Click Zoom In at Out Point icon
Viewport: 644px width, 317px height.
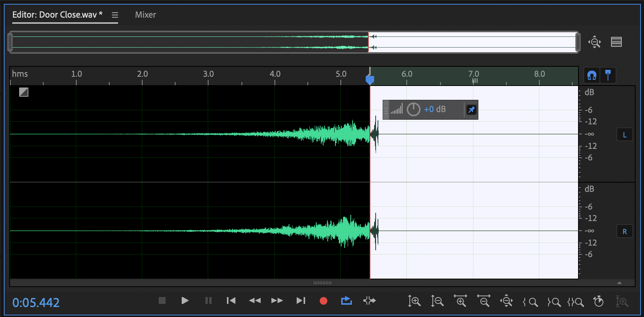554,302
